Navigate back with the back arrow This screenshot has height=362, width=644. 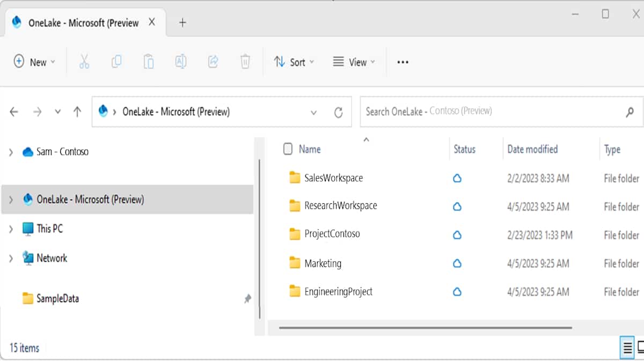(13, 112)
